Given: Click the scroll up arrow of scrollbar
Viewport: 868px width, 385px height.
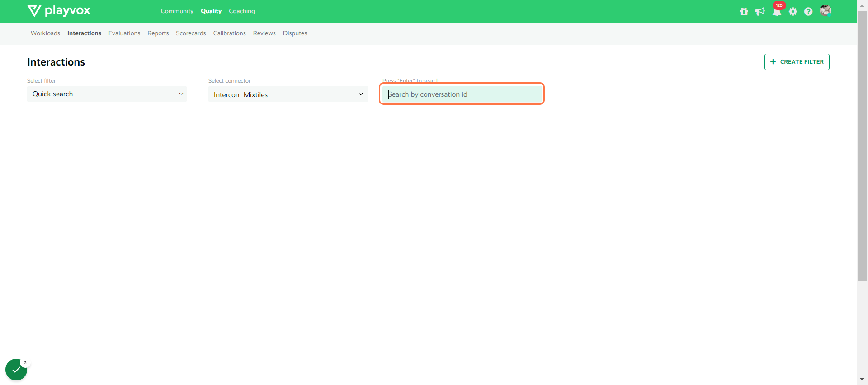Looking at the screenshot, I should click(862, 5).
